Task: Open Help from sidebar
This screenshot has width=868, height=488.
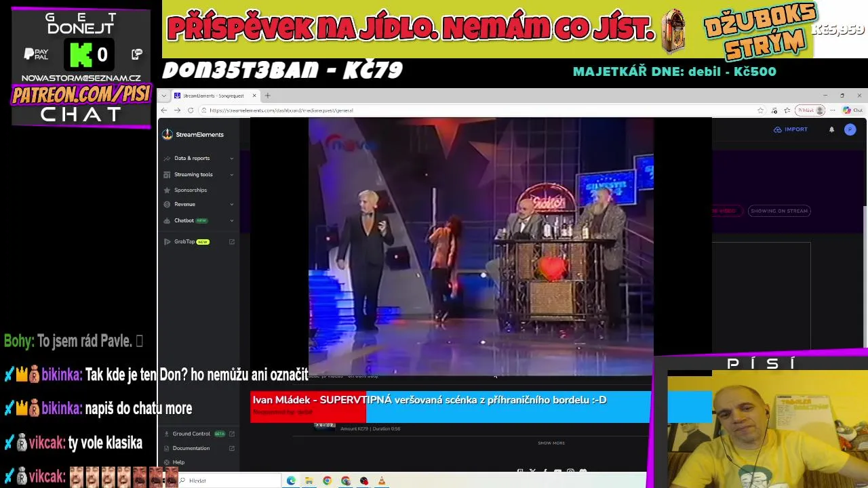Action: pos(178,462)
